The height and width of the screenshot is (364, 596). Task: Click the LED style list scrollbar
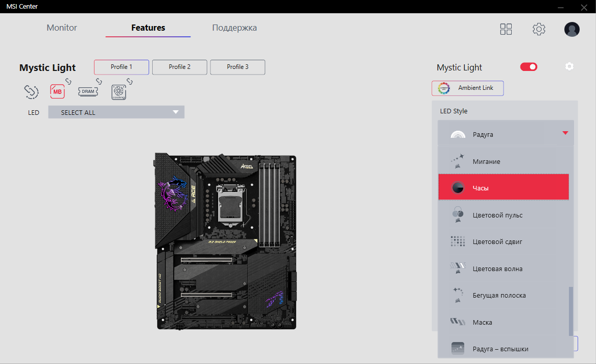point(571,311)
